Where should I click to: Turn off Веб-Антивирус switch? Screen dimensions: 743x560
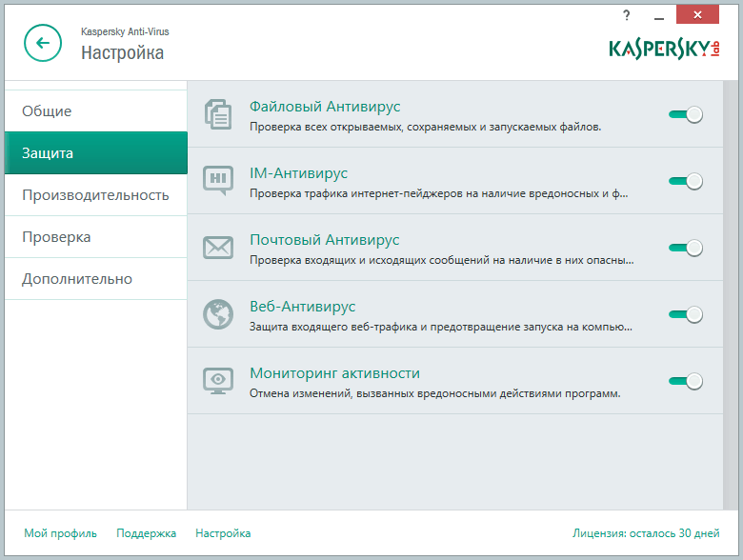(x=686, y=314)
